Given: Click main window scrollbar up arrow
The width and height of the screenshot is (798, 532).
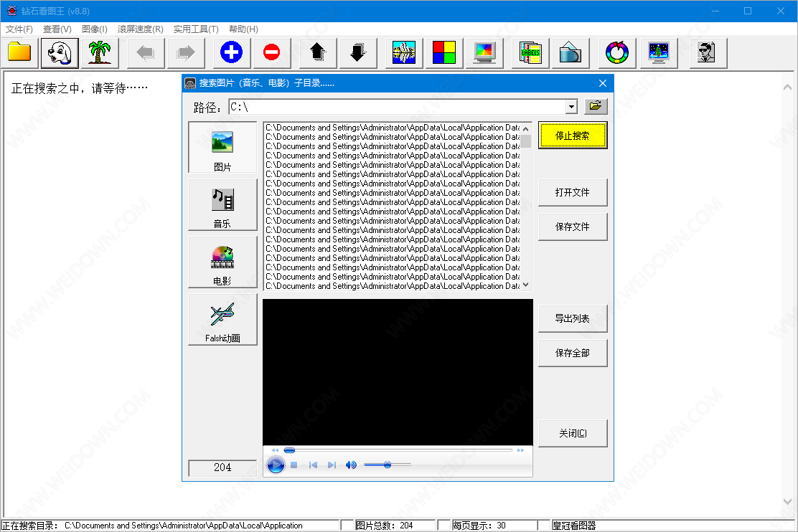Looking at the screenshot, I should coord(787,87).
